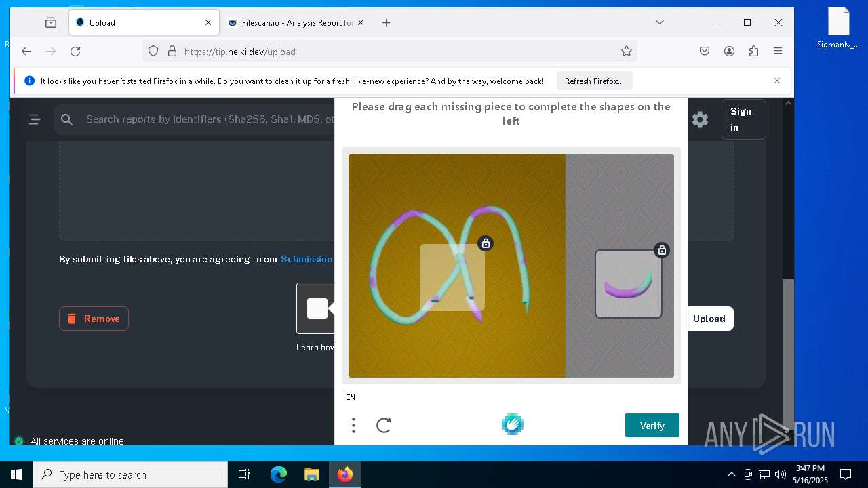Close the Upload tab
Viewport: 868px width, 488px height.
[x=208, y=22]
